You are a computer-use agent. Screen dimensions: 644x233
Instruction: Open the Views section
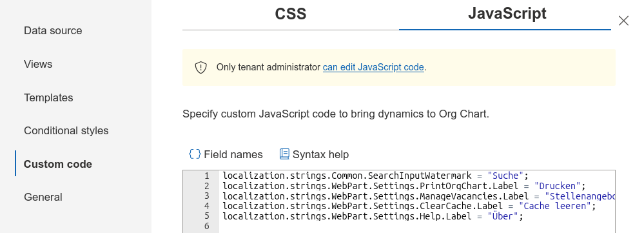(38, 64)
